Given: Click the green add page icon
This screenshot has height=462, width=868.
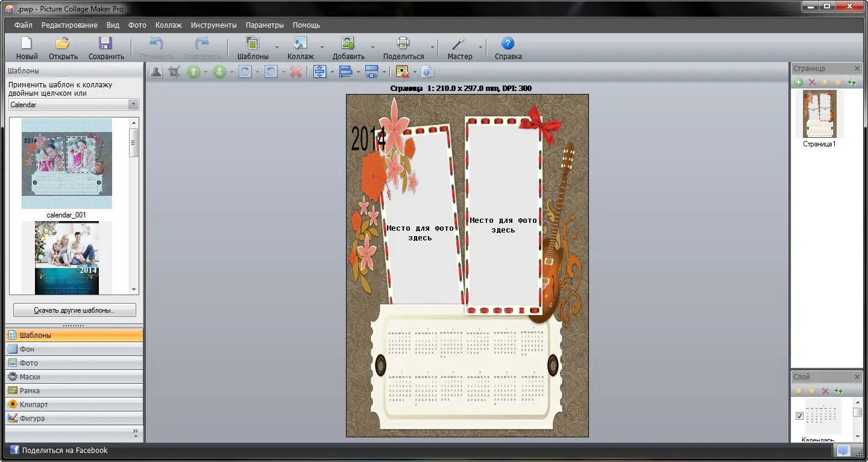Looking at the screenshot, I should (799, 82).
